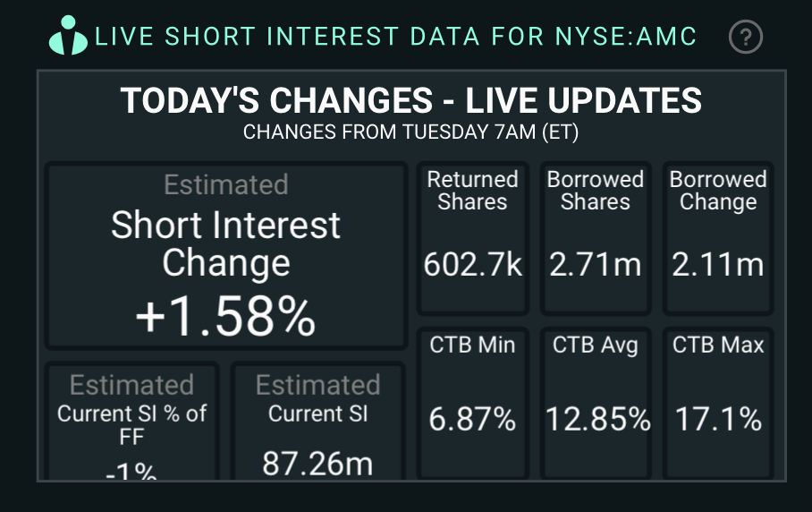Select the 12.85% CTB average value
812x512 pixels.
pos(597,419)
